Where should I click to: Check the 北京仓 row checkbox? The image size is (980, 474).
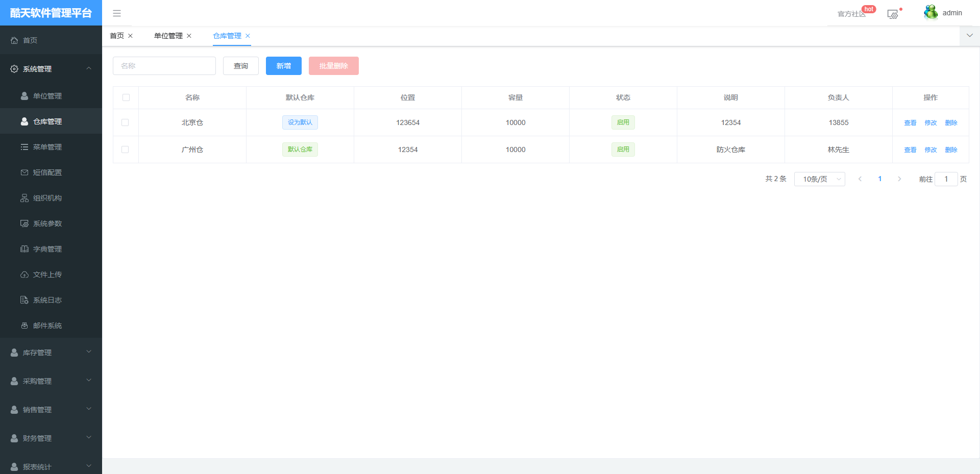tap(125, 122)
